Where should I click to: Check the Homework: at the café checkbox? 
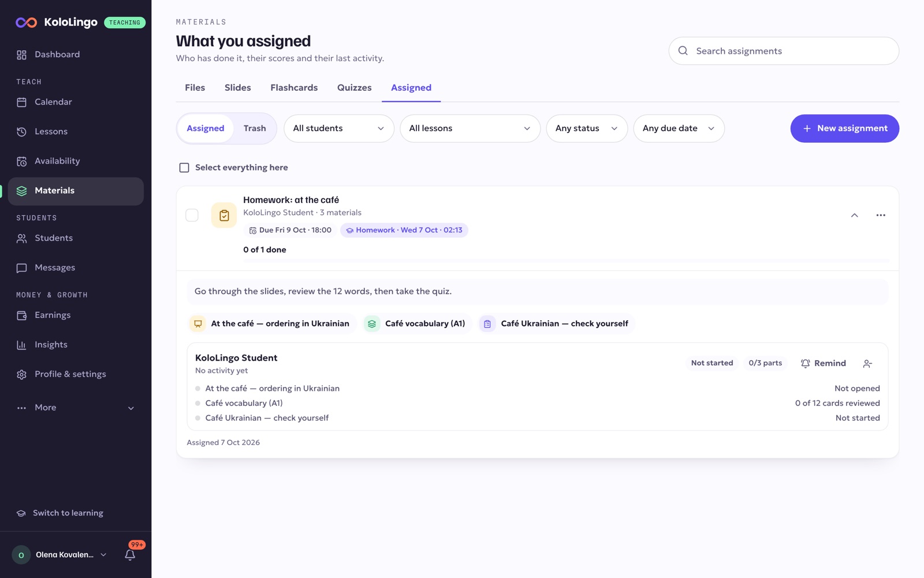[x=192, y=215]
